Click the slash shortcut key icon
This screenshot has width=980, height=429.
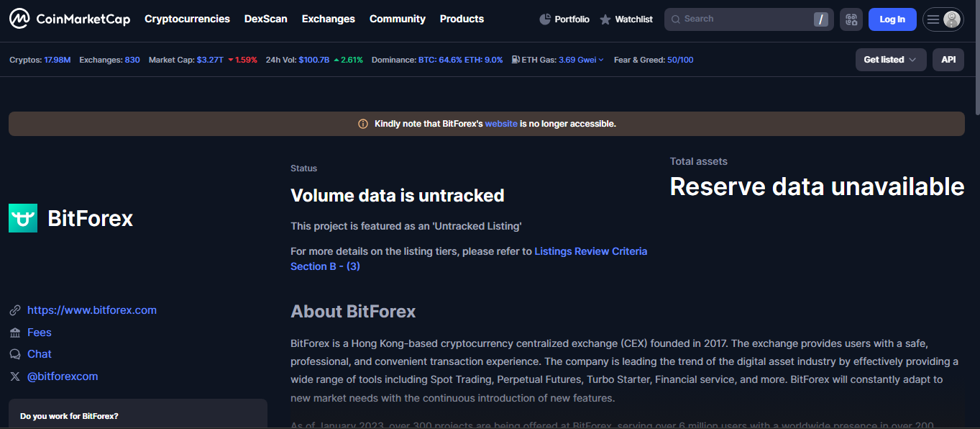tap(821, 19)
